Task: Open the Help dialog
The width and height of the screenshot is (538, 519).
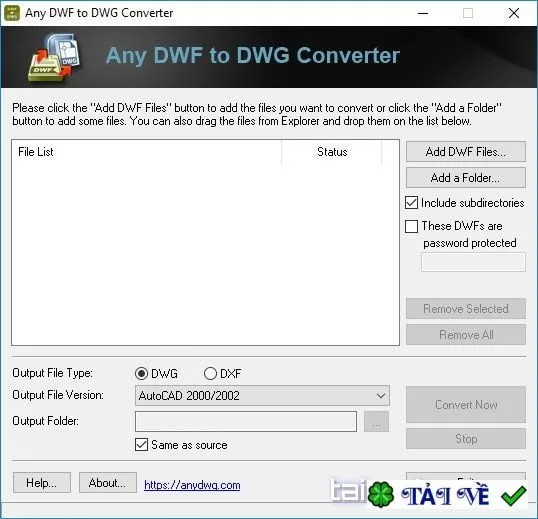Action: tap(42, 483)
